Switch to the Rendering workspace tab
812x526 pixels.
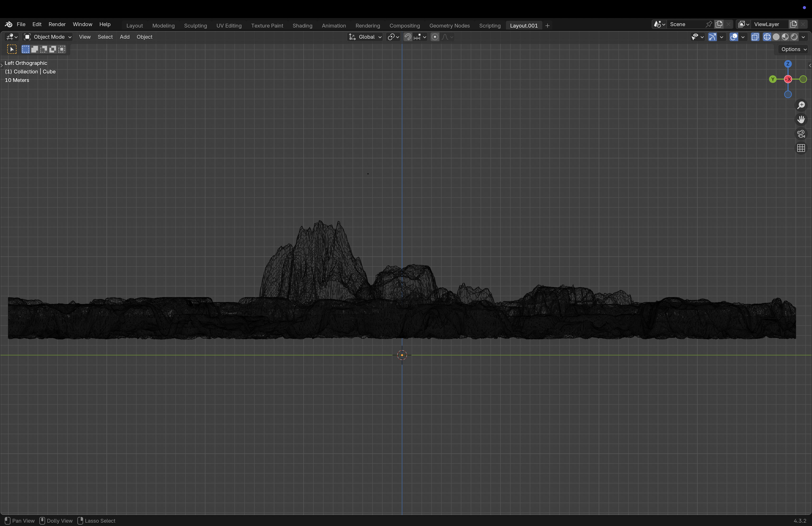tap(368, 26)
